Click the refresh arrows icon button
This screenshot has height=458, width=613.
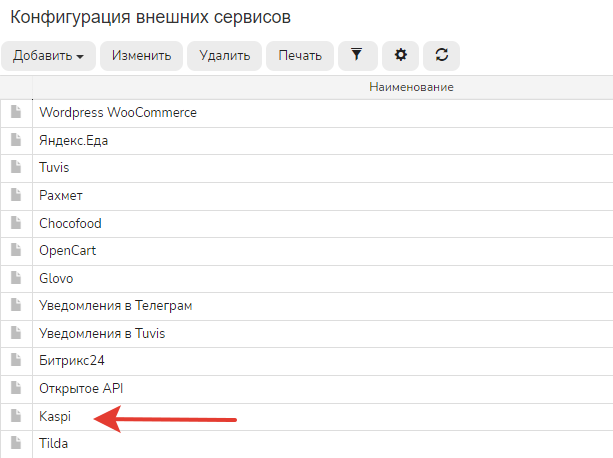(441, 56)
